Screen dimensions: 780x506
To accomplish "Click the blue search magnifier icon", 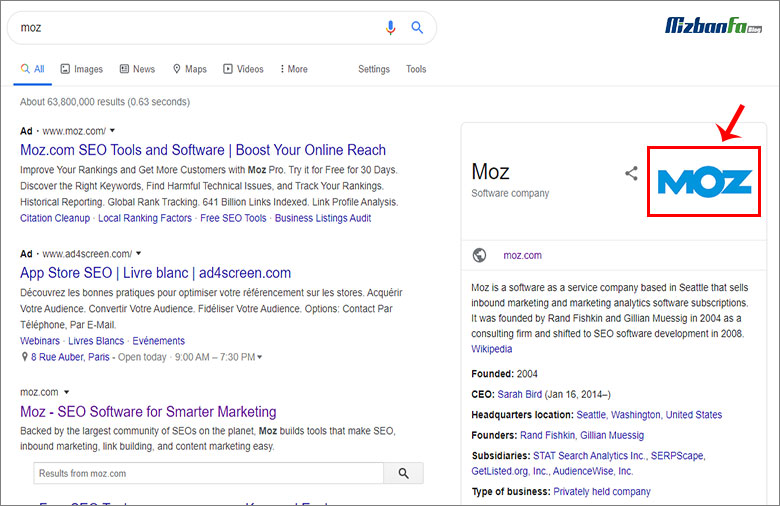I will tap(417, 27).
